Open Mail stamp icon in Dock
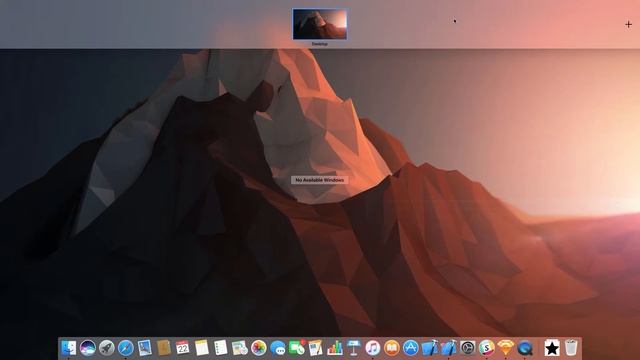 click(144, 348)
